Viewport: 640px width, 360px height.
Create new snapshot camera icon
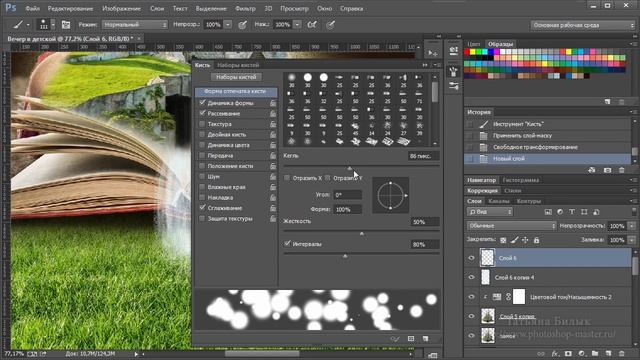point(607,170)
